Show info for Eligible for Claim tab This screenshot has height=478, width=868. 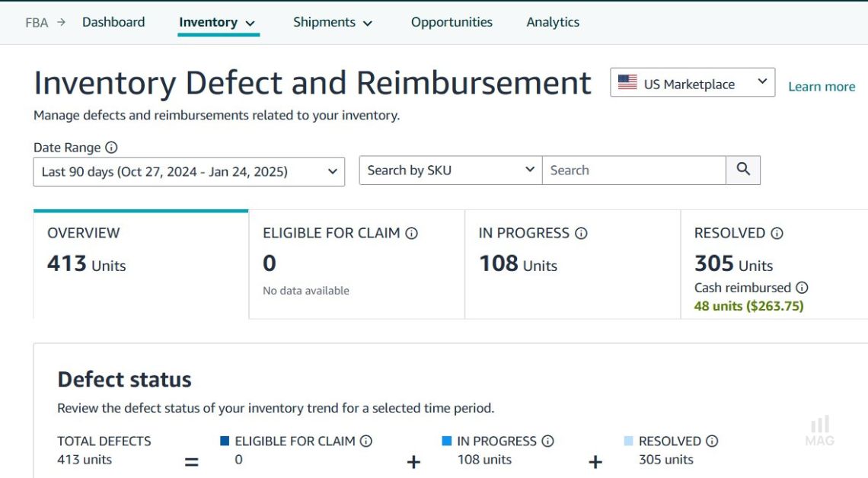[411, 233]
